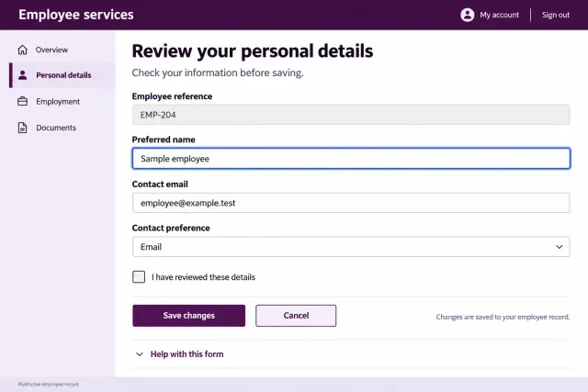The width and height of the screenshot is (588, 392).
Task: Save changes to personal details
Action: point(188,316)
